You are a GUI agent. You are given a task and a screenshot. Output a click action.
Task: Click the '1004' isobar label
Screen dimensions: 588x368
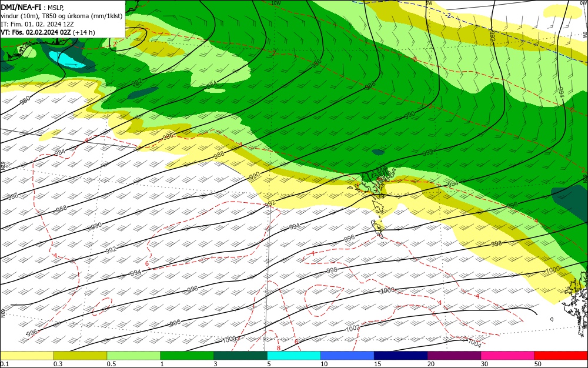coord(475,343)
